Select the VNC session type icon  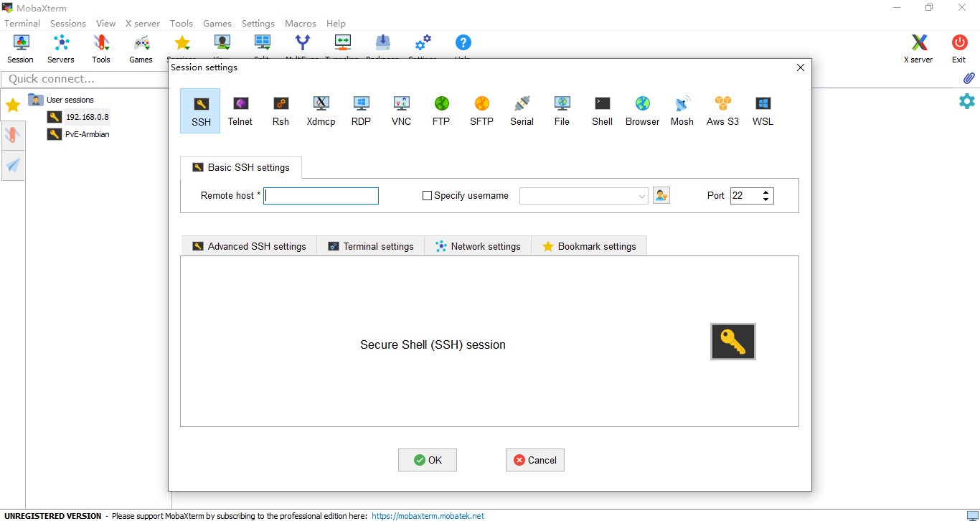click(401, 111)
